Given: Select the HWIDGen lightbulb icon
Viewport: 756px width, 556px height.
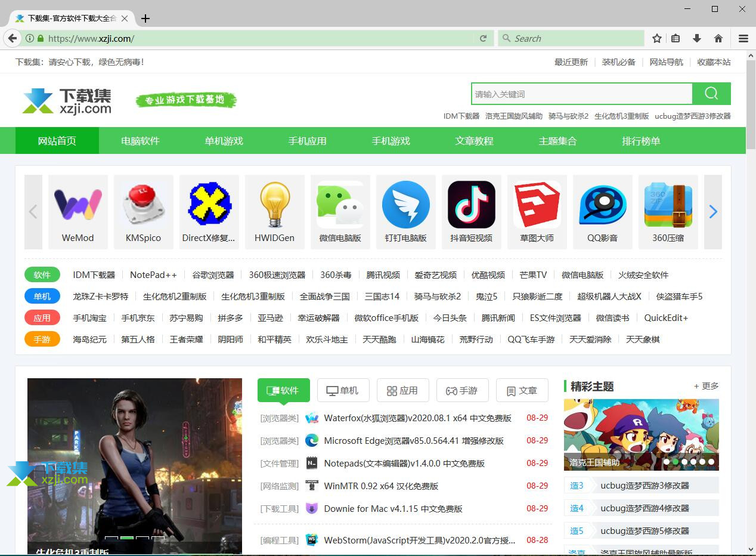Looking at the screenshot, I should [x=275, y=205].
